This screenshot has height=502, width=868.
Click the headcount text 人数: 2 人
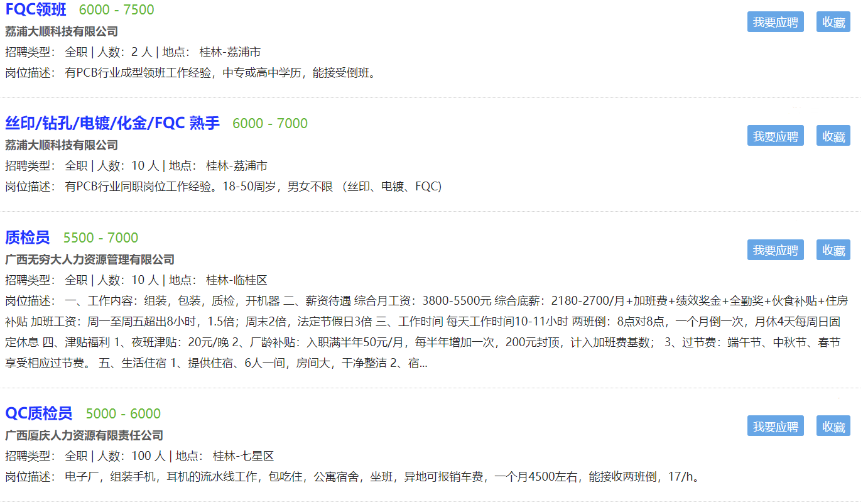coord(124,52)
